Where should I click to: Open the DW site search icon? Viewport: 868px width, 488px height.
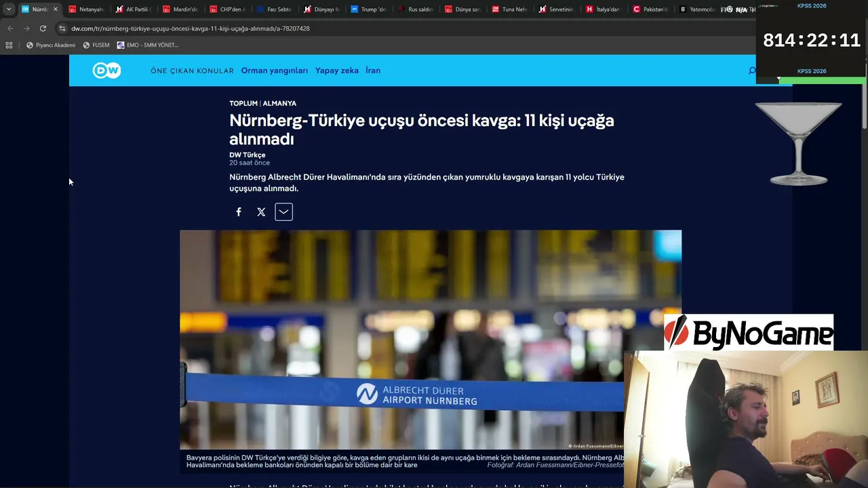752,70
